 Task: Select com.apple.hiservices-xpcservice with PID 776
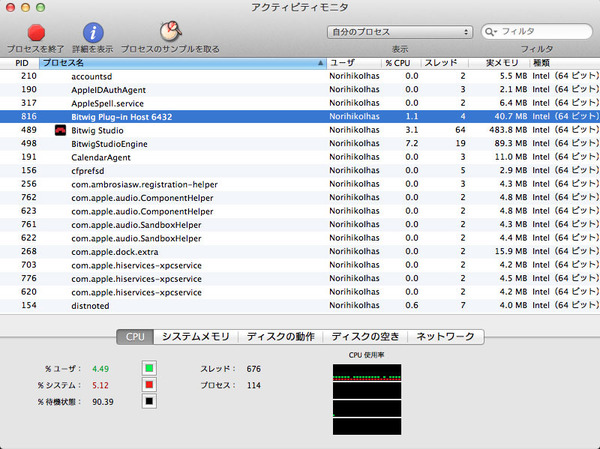(x=300, y=279)
